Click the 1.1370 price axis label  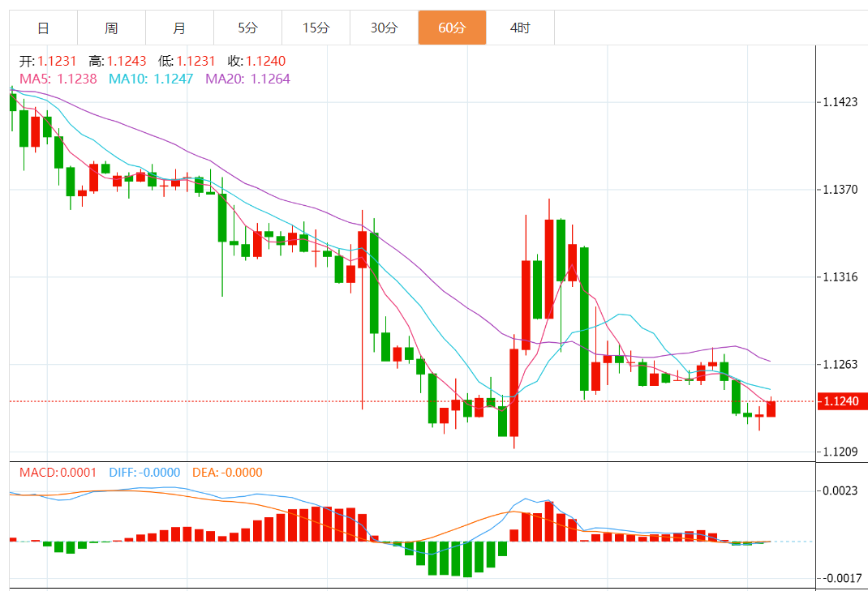(x=840, y=189)
